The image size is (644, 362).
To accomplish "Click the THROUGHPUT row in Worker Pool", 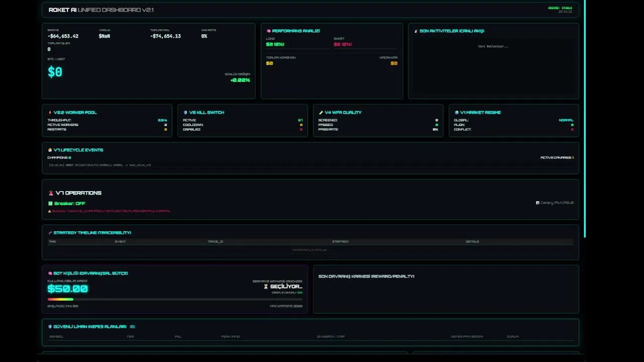I will click(107, 120).
